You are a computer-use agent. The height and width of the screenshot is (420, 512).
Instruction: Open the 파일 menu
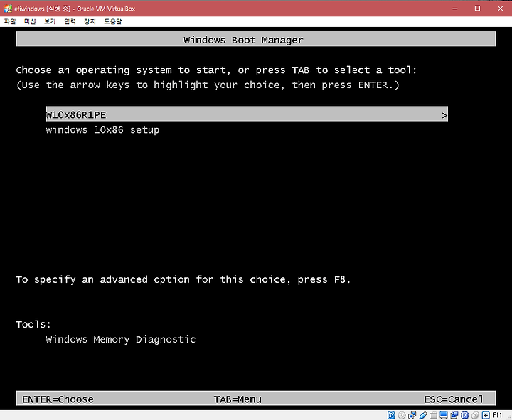click(10, 21)
